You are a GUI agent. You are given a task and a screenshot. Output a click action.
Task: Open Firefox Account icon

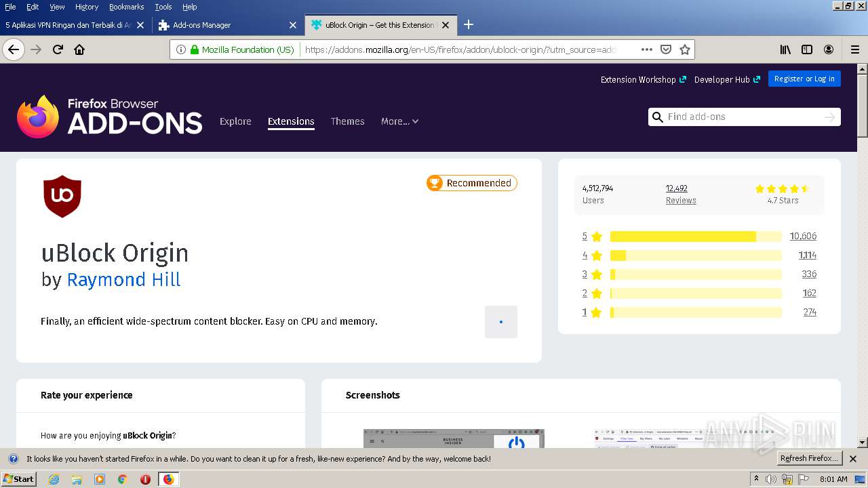[829, 49]
